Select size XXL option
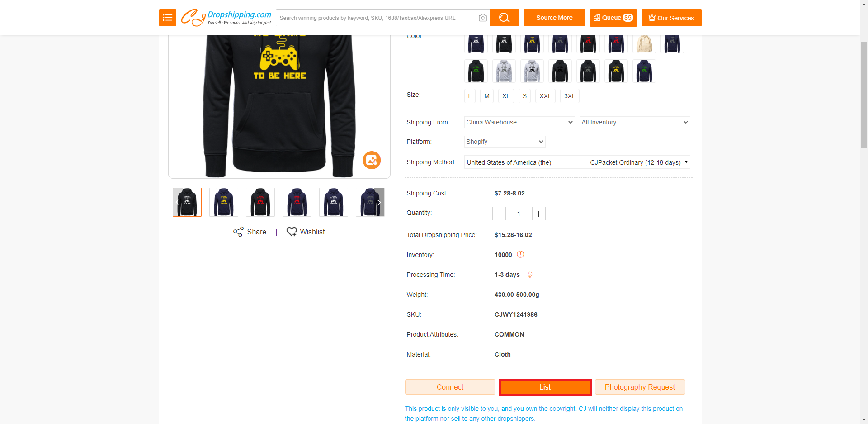 click(x=545, y=96)
